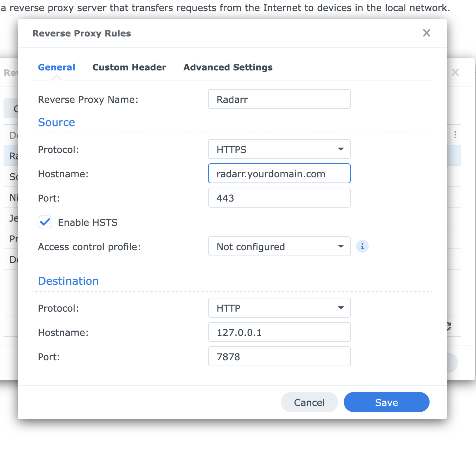The height and width of the screenshot is (461, 476).
Task: Select the Source Hostname field radarr.yourdomain.com
Action: click(279, 173)
